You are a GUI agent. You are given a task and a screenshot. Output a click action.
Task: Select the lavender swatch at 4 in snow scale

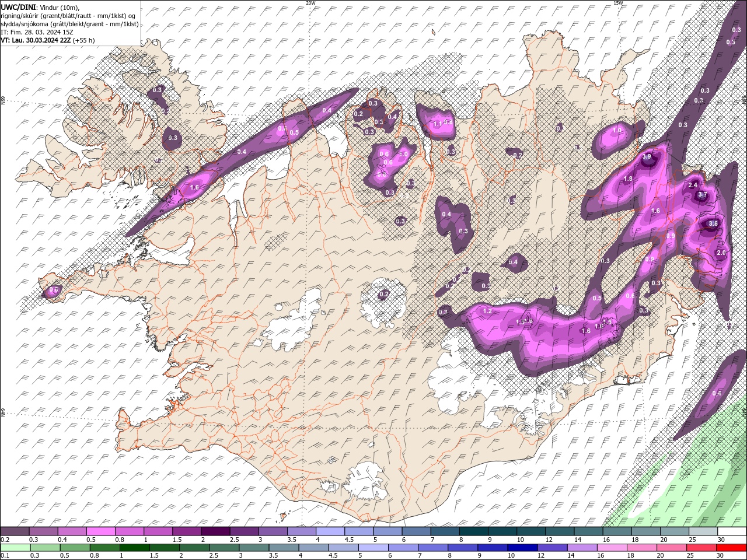pyautogui.click(x=330, y=531)
